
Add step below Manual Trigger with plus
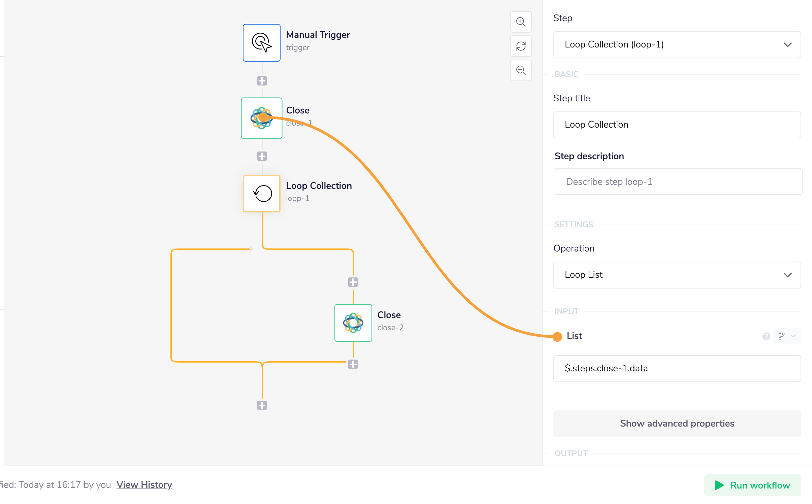pos(262,81)
